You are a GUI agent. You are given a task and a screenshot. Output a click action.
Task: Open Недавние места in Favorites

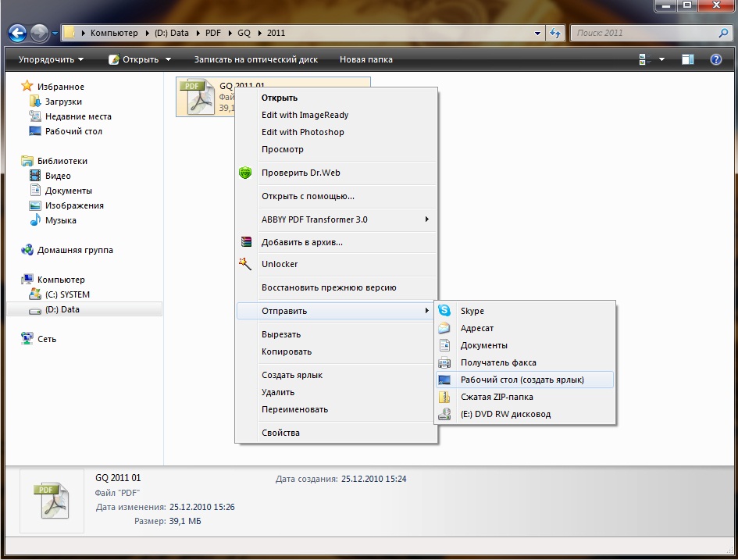click(78, 116)
